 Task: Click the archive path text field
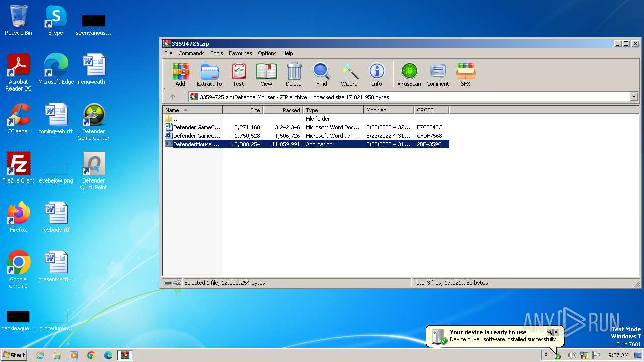409,97
